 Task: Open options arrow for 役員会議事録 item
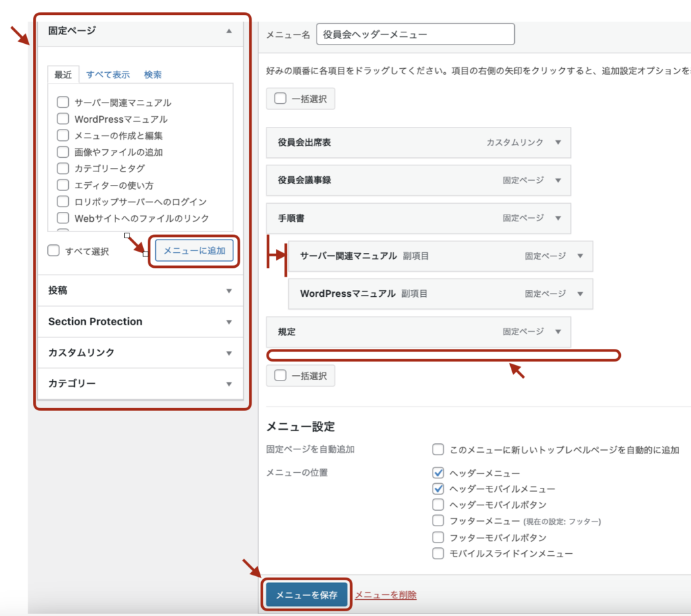pyautogui.click(x=557, y=180)
